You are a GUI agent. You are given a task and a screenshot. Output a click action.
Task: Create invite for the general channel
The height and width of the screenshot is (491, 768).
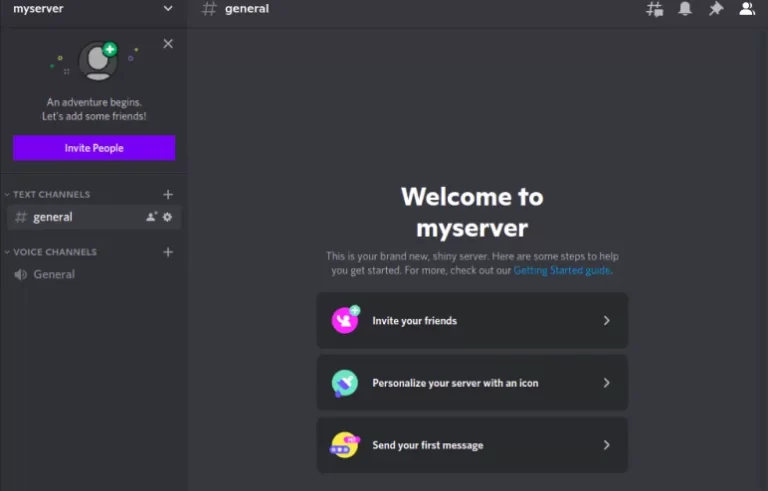151,217
